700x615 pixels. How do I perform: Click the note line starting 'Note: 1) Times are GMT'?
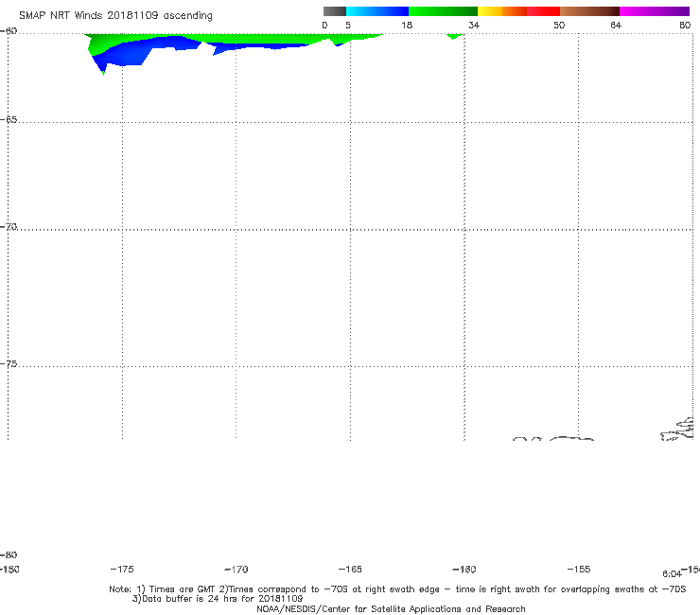point(397,589)
